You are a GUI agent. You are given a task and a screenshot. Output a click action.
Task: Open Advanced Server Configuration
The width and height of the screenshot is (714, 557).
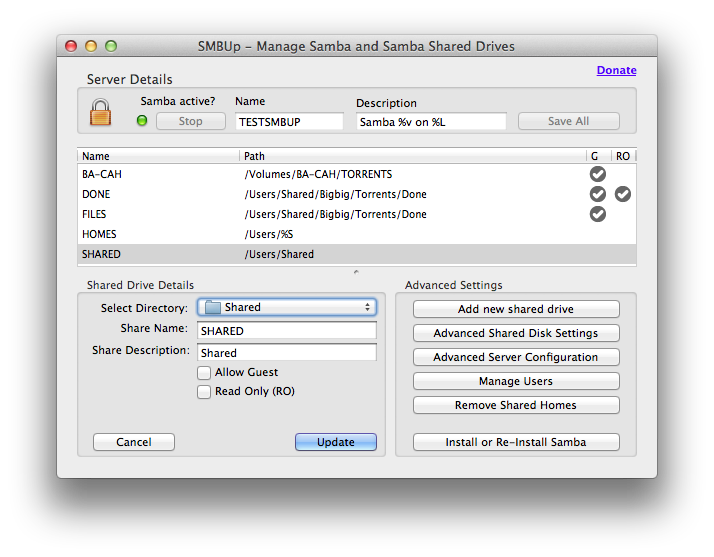516,357
